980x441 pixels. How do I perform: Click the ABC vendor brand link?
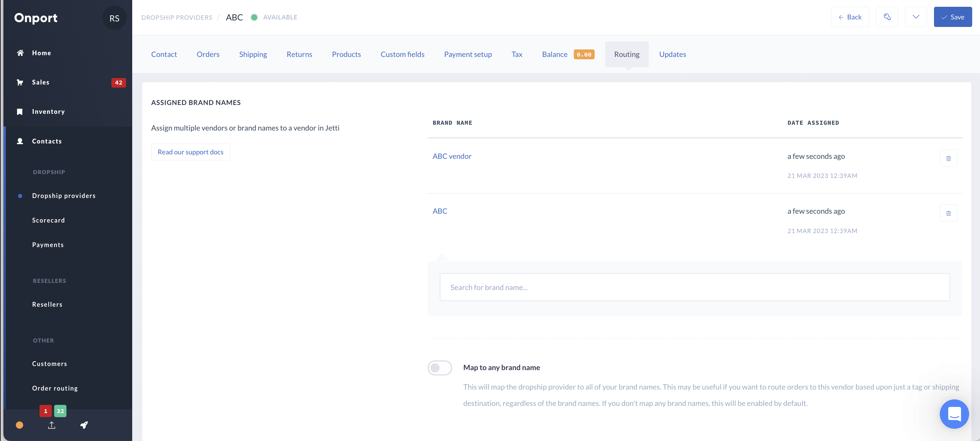coord(452,156)
